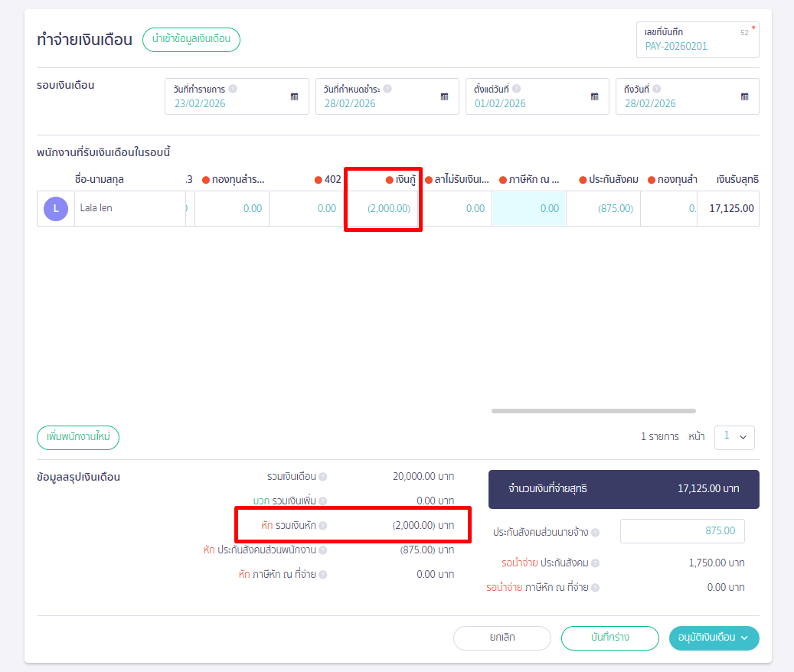Open the อนุมัติเงินเดือน dropdown button

pyautogui.click(x=714, y=638)
